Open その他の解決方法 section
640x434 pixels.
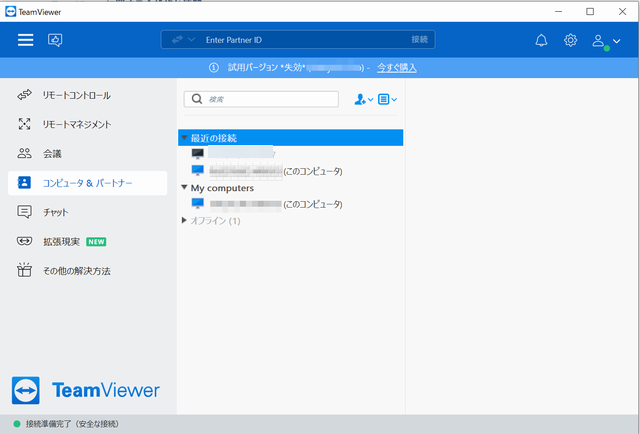(x=87, y=271)
